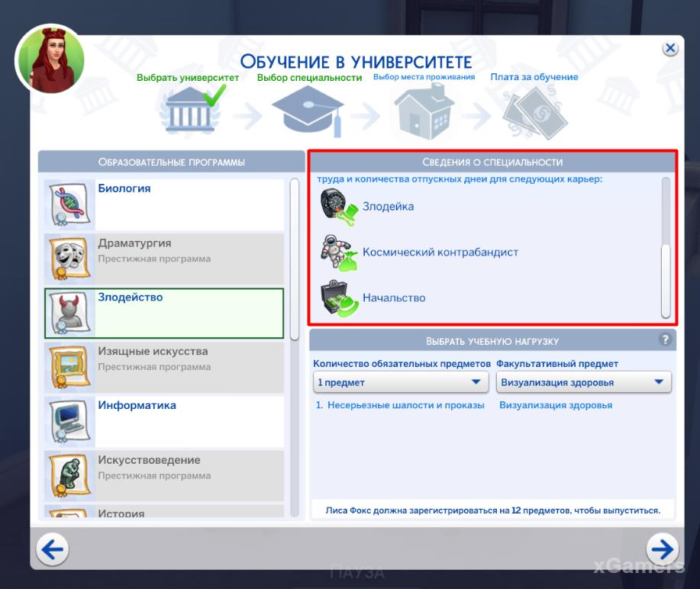Image resolution: width=700 pixels, height=589 pixels.
Task: Click the Изящные искусства framed painting icon
Action: pyautogui.click(x=69, y=367)
